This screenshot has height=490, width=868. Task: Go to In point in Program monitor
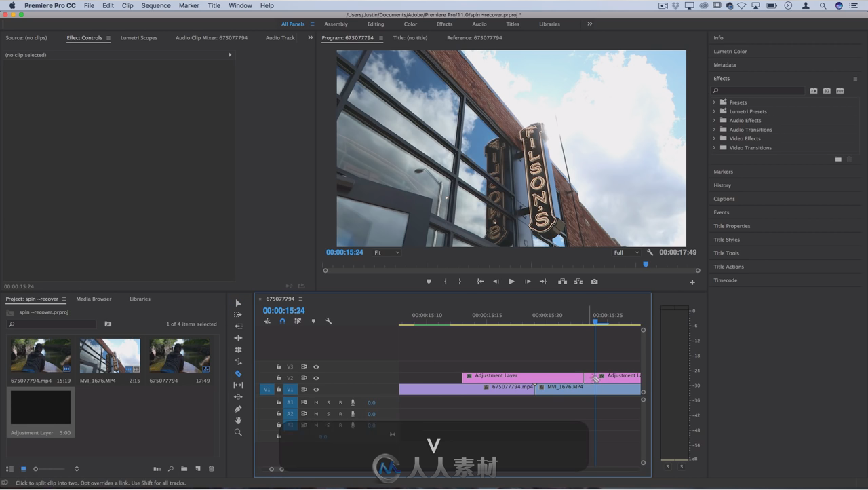pos(480,282)
